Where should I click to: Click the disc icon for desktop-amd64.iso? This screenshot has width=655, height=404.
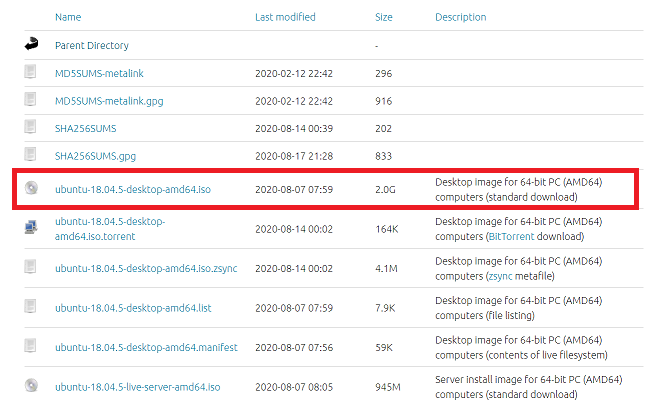coord(31,188)
